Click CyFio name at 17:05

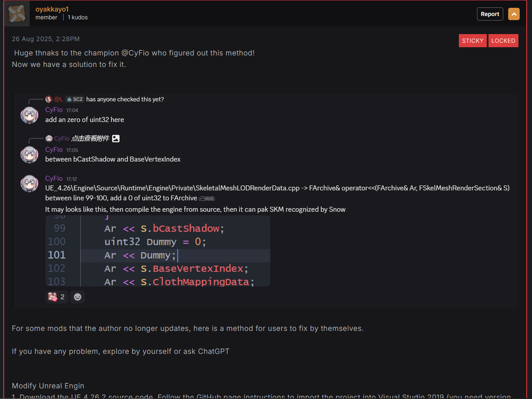point(54,149)
